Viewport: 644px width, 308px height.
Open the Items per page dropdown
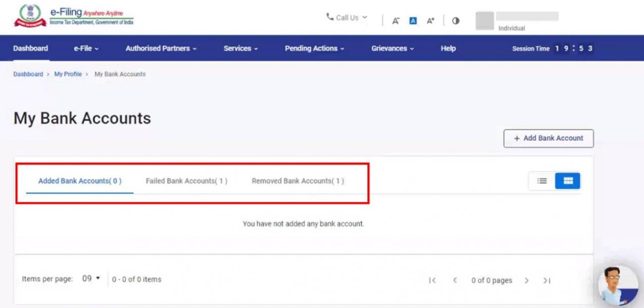pos(90,279)
